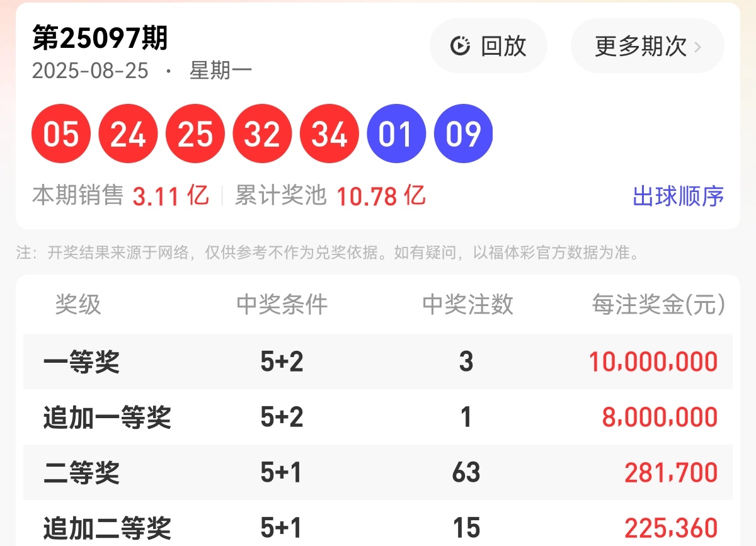Image resolution: width=756 pixels, height=546 pixels.
Task: Click the 10,000,000 prize amount link
Action: click(x=654, y=361)
